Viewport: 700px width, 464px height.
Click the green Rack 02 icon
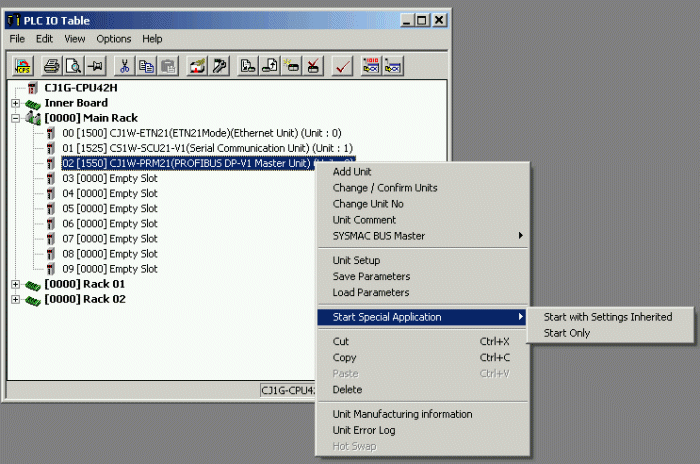33,300
